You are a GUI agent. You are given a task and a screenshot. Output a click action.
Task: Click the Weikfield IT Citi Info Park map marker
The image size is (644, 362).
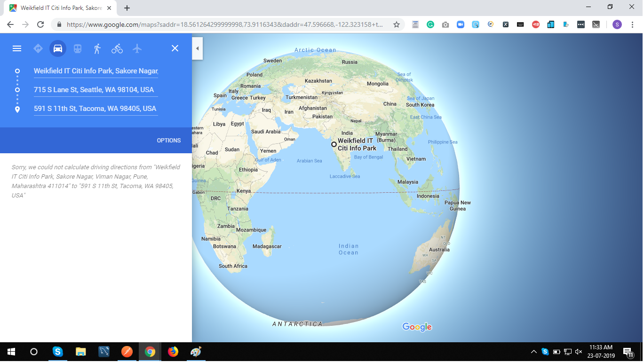[334, 144]
